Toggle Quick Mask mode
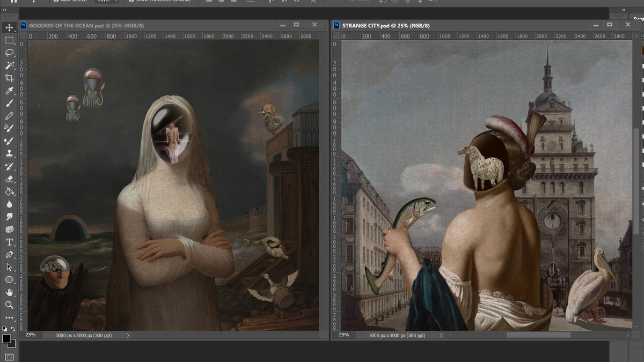The width and height of the screenshot is (644, 362). point(9,357)
